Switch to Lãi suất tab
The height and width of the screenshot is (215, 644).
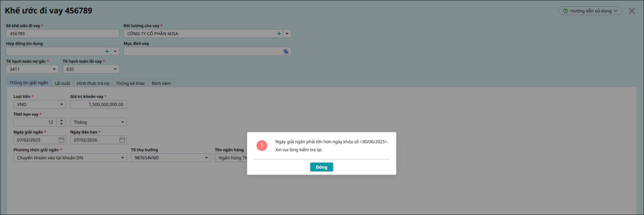tap(62, 83)
